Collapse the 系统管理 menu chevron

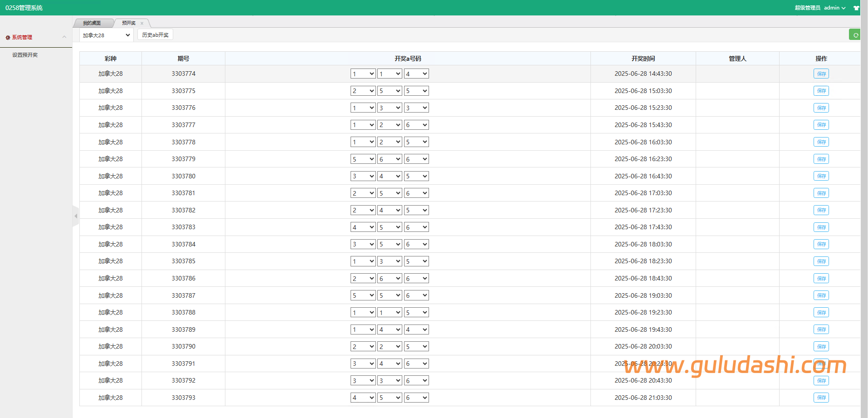point(64,37)
